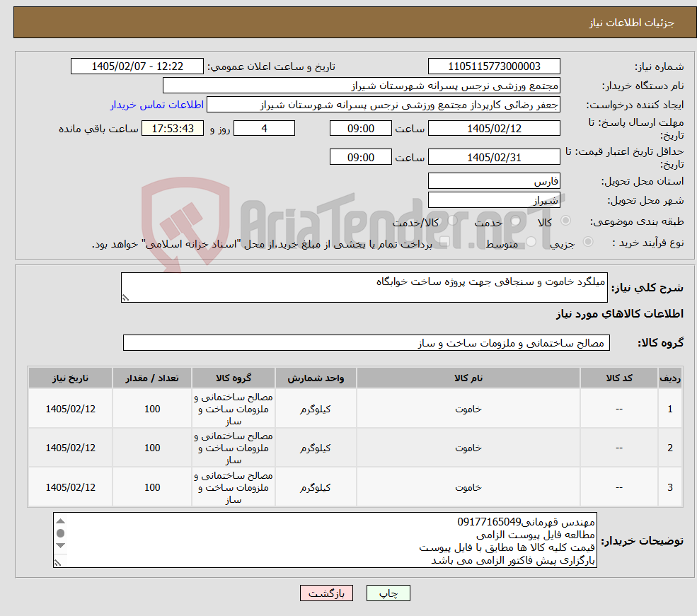Click the توضیحات خریدار text area
This screenshot has width=697, height=616.
tap(325, 540)
